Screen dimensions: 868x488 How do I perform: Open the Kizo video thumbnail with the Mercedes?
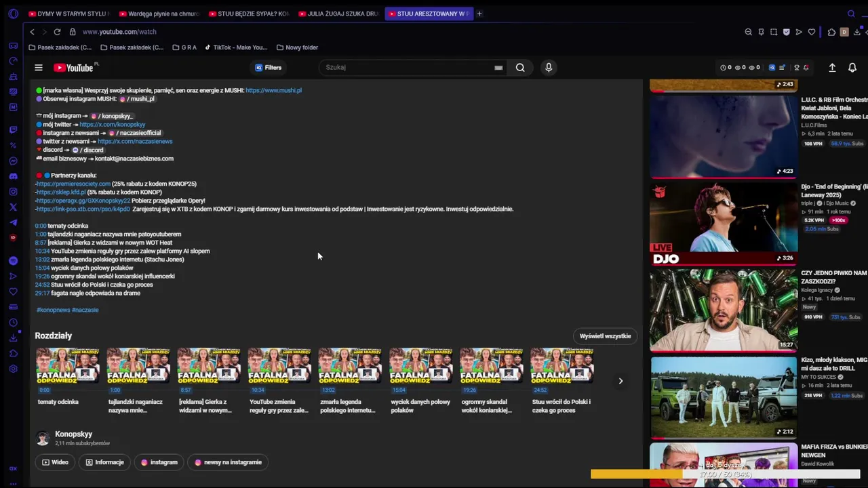724,397
